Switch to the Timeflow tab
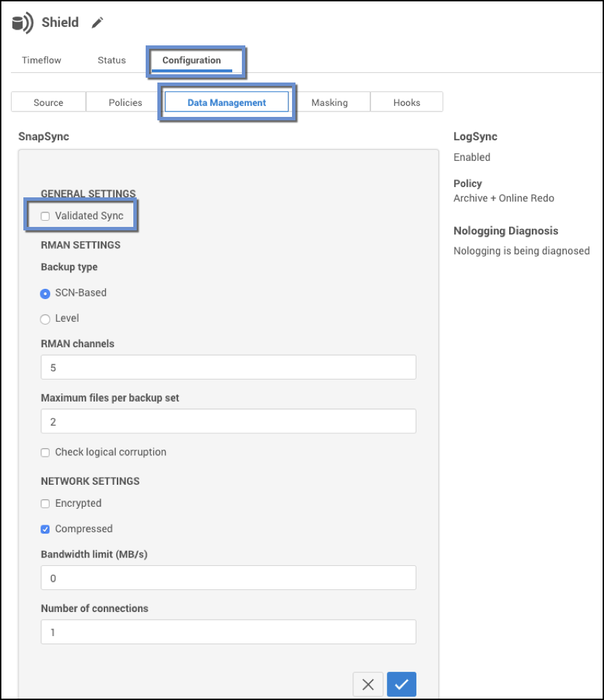Image resolution: width=604 pixels, height=700 pixels. [x=41, y=60]
